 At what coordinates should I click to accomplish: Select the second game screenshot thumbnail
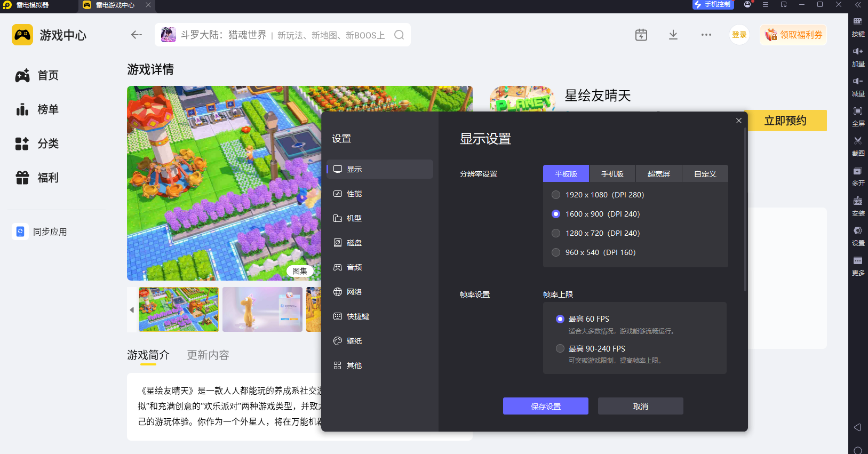coord(262,309)
